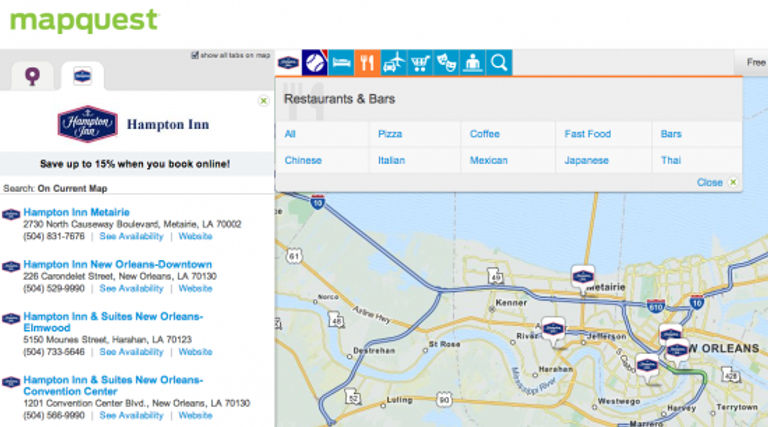Click the Hampton Inn map pin near Jefferson
Viewport: 768px width, 427px height.
point(553,330)
